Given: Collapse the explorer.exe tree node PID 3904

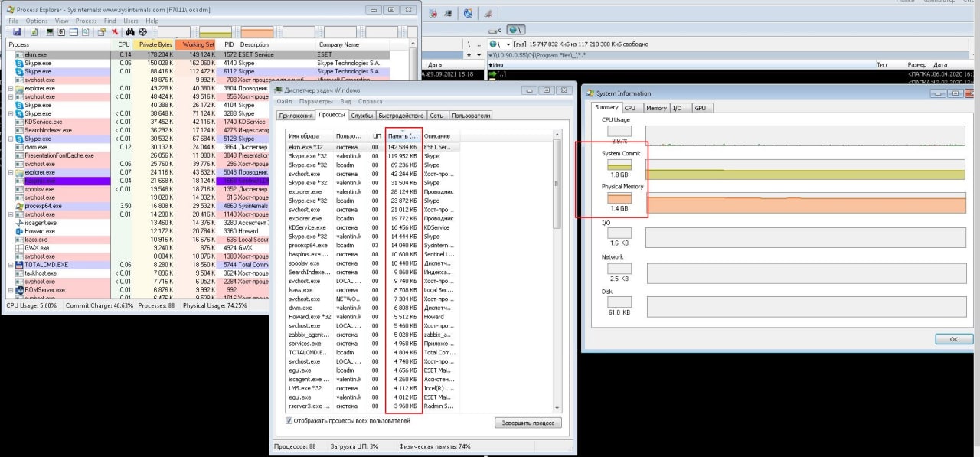Looking at the screenshot, I should click(x=11, y=88).
